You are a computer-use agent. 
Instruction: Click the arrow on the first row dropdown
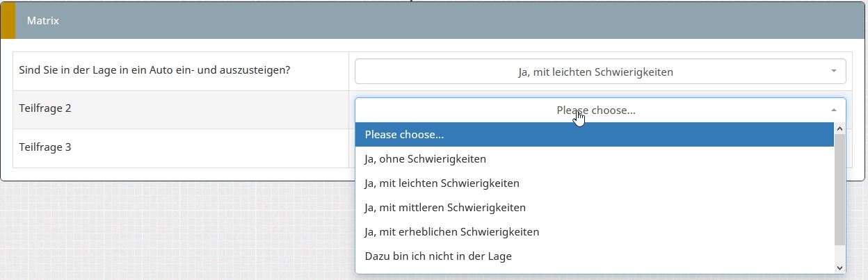(833, 72)
